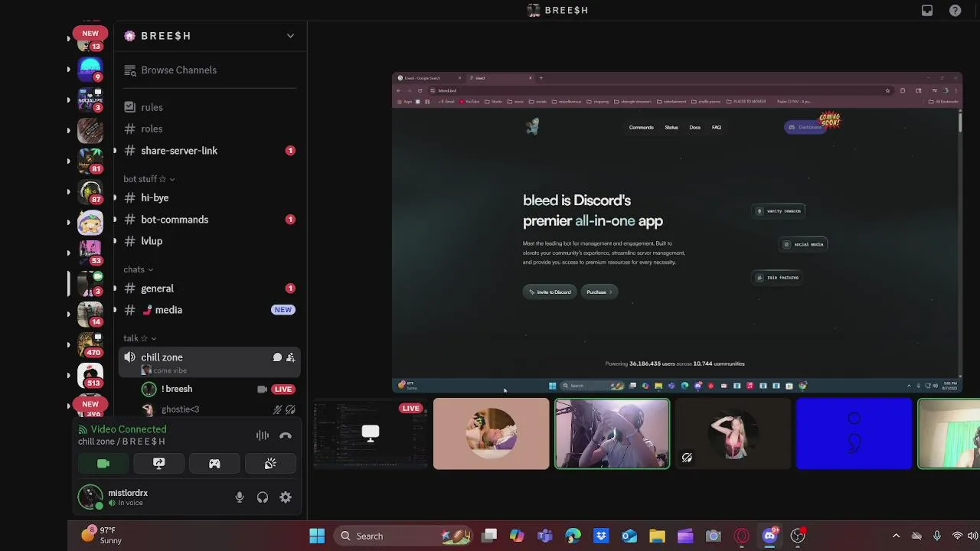
Task: Expand the BREE$H server dropdown menu
Action: click(x=290, y=36)
